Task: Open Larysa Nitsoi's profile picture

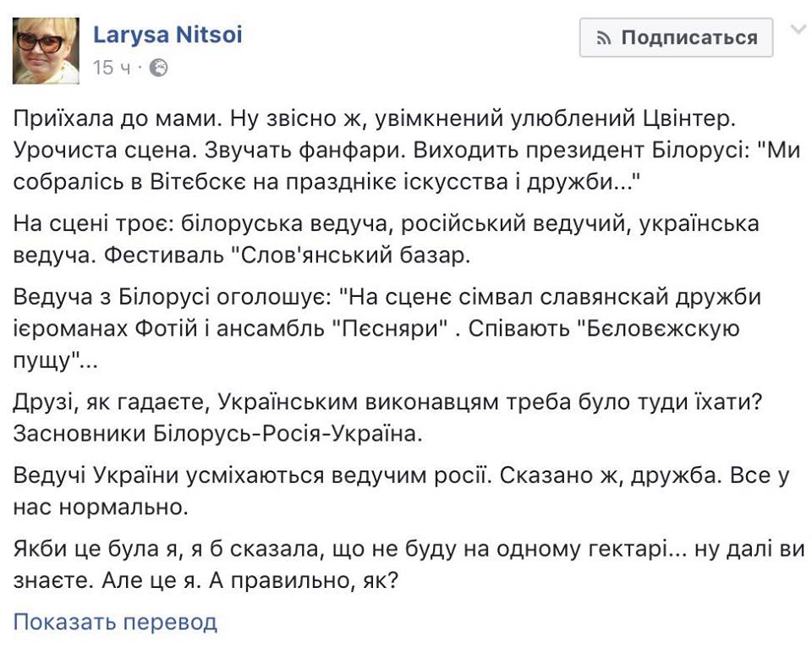Action: pos(46,51)
